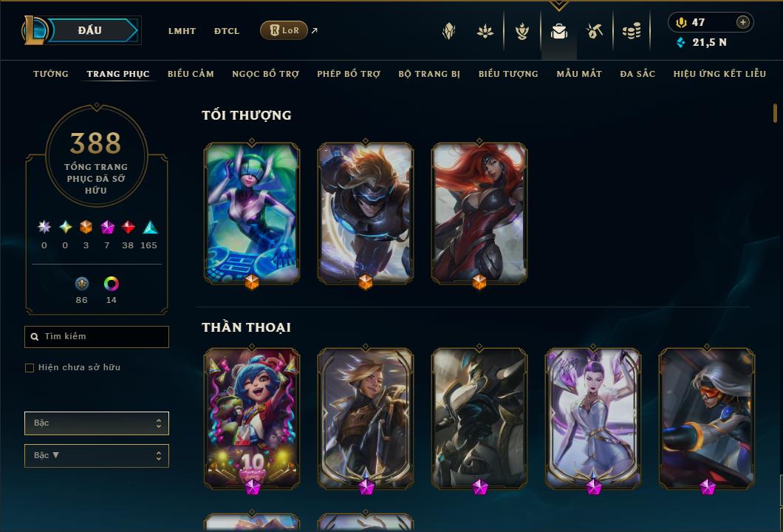The image size is (783, 532).
Task: Enable the Hiện chưa sở hữu checkbox
Action: coord(30,368)
